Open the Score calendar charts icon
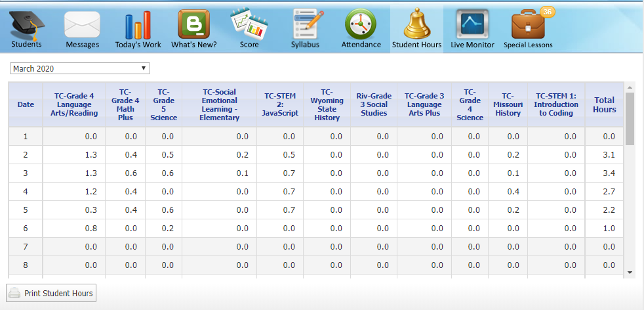Screen dimensions: 644x310 [249, 24]
